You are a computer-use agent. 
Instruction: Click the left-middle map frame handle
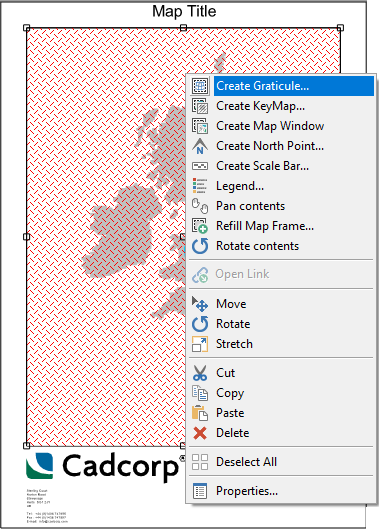[26, 237]
